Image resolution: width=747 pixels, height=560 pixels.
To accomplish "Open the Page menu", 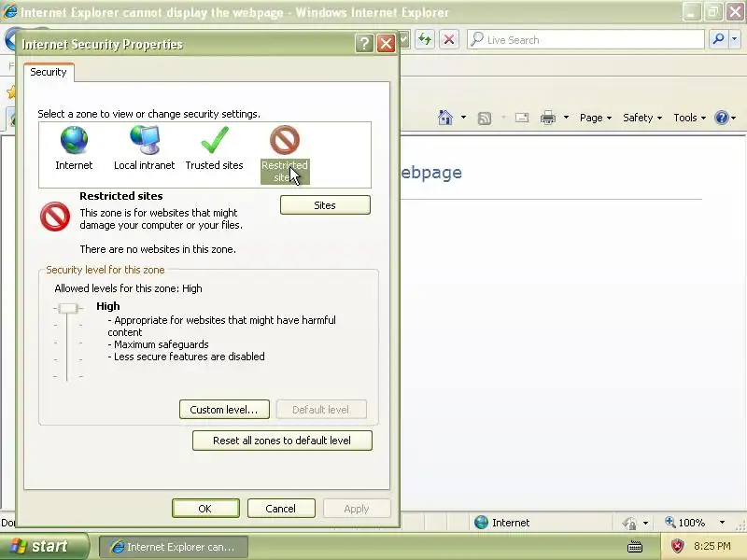I will [x=596, y=118].
